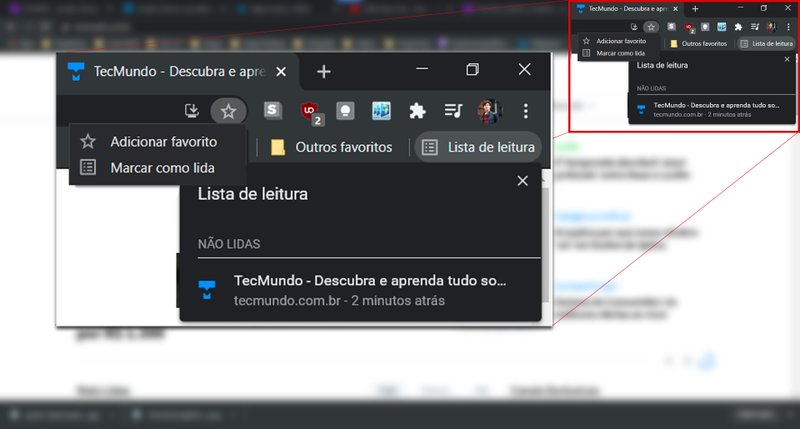The height and width of the screenshot is (429, 800).
Task: Click the lightbulb extension icon in enlarged toolbar
Action: coord(345,111)
